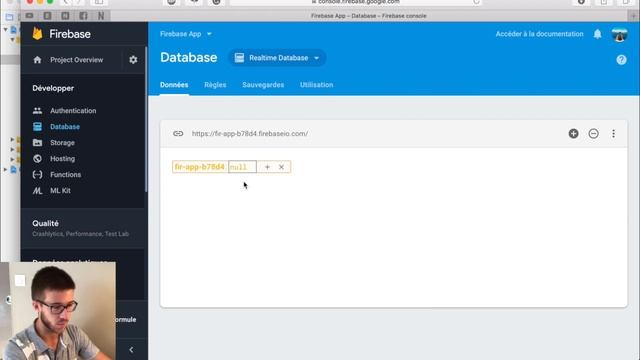
Task: Click the help question mark icon
Action: pos(621,60)
